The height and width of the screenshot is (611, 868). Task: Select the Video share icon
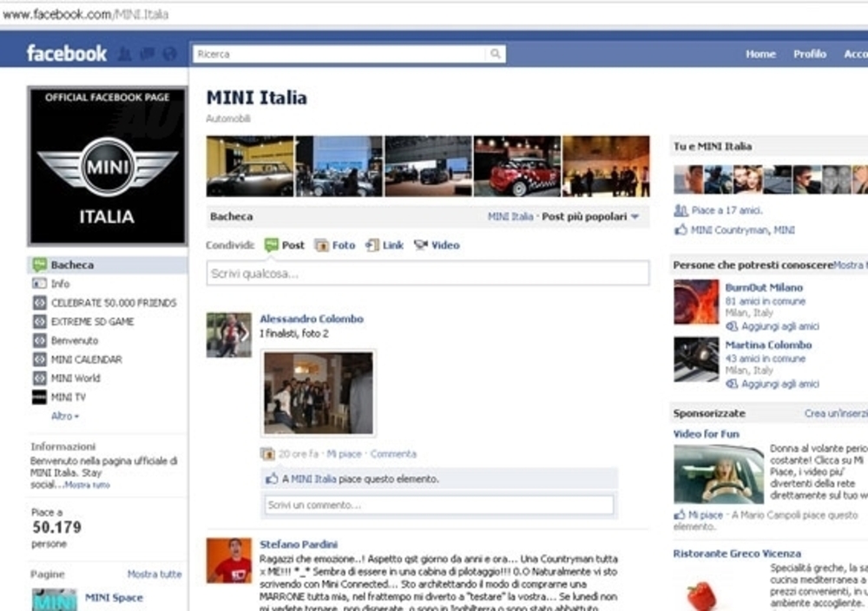coord(421,246)
